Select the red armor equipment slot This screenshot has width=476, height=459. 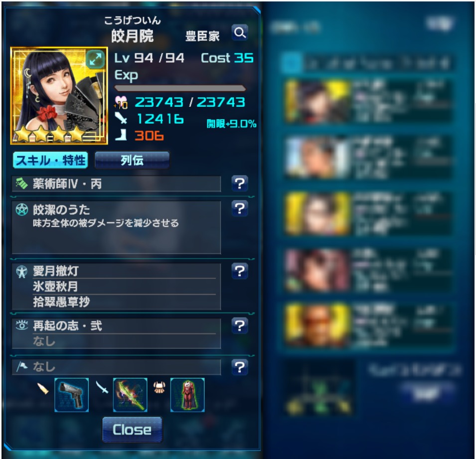[187, 395]
